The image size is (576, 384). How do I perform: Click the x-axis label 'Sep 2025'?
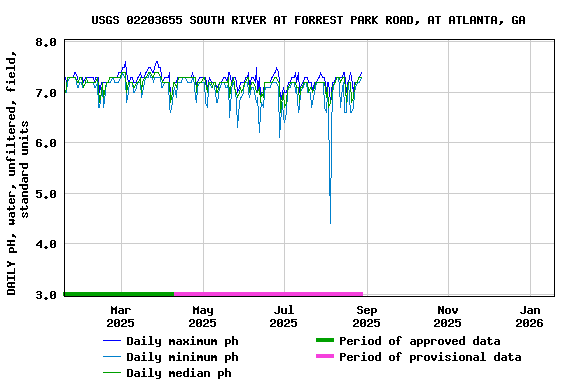click(366, 317)
